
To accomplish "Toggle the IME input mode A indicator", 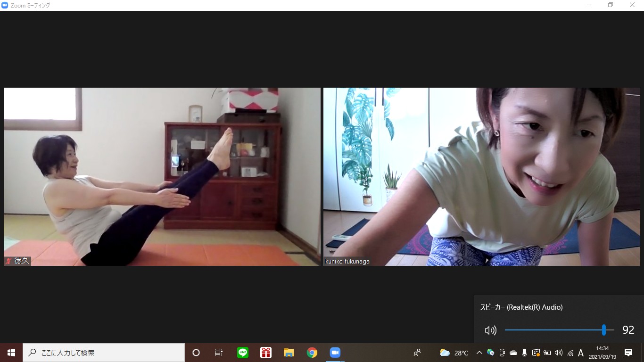I will tap(581, 353).
